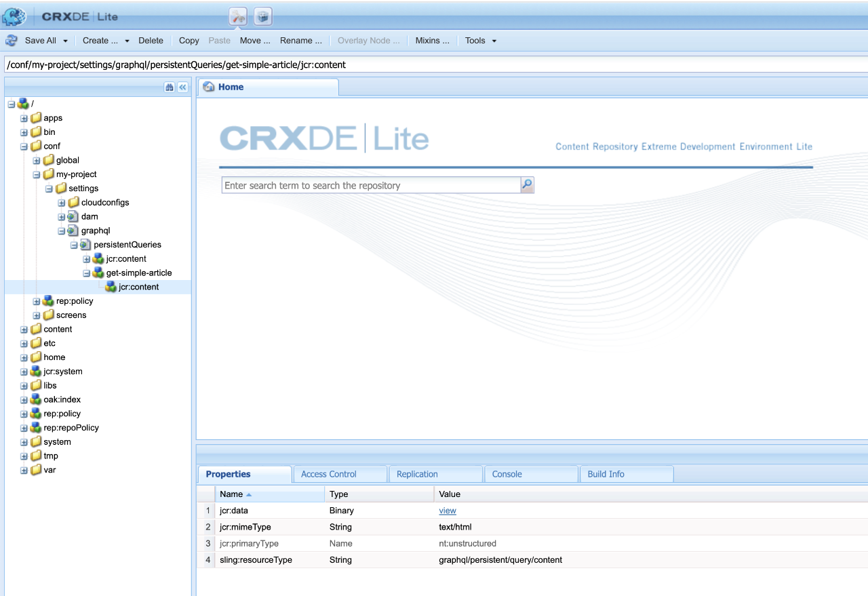This screenshot has height=596, width=868.
Task: Select the cloudconfigs folder icon
Action: [73, 203]
